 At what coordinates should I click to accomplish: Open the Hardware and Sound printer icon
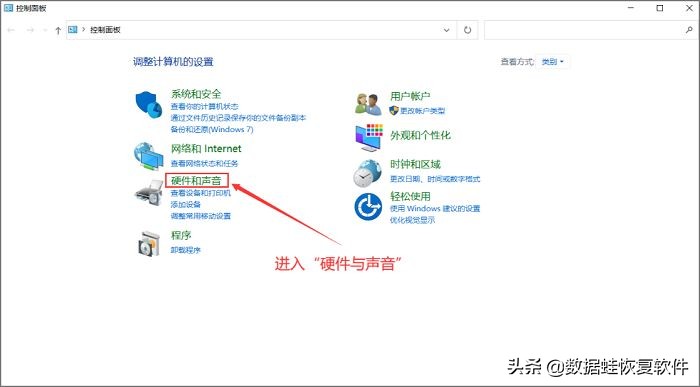coord(149,193)
